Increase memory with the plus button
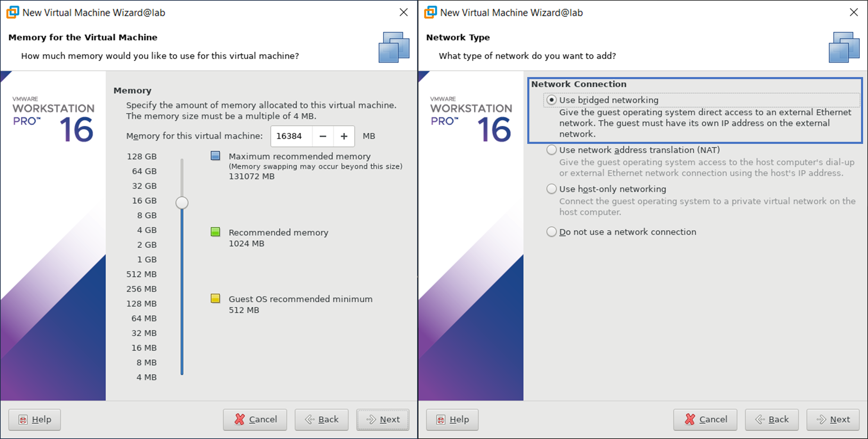 [x=344, y=136]
